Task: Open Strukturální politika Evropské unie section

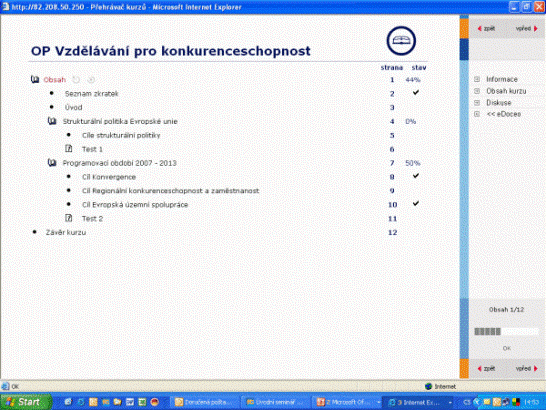Action: 120,121
